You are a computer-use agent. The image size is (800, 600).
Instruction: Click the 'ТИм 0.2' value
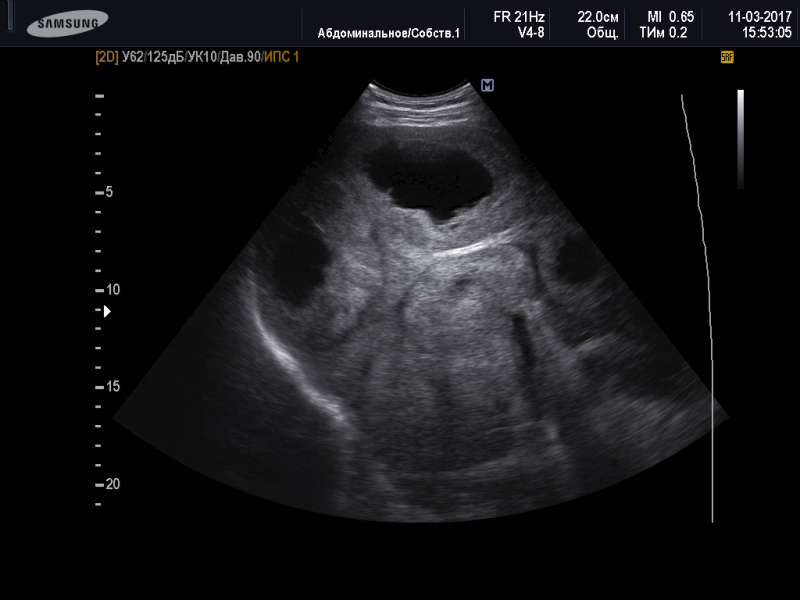pos(663,33)
